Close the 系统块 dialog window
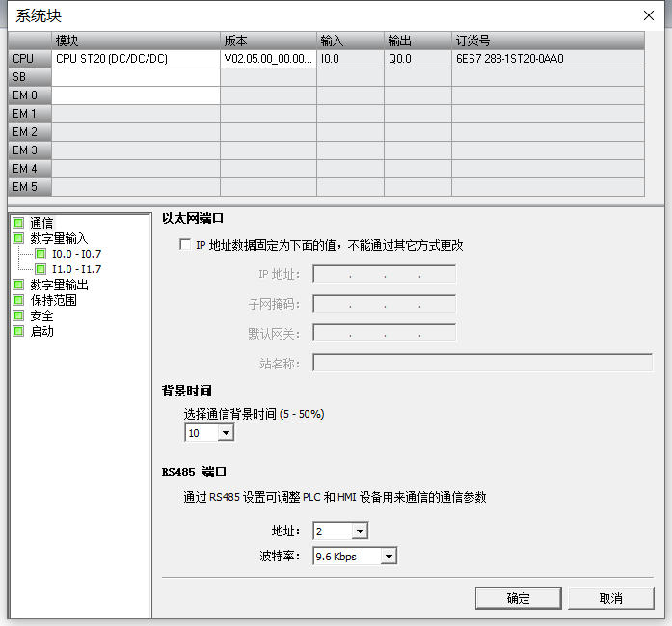672x626 pixels. (649, 15)
